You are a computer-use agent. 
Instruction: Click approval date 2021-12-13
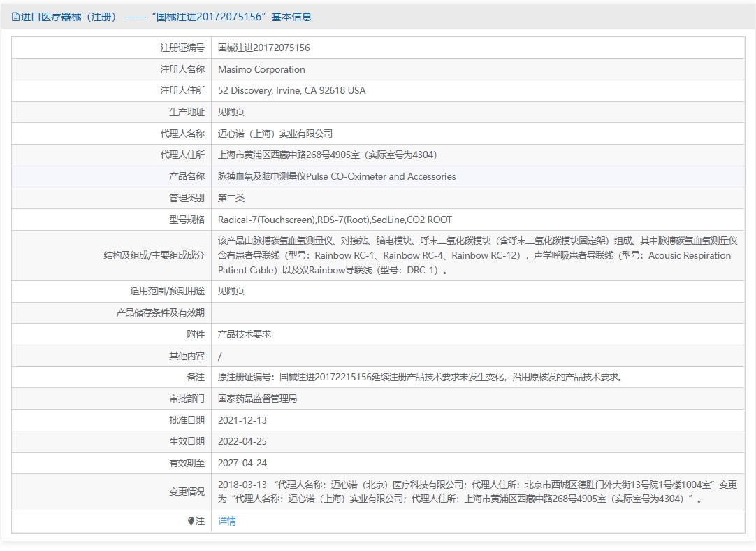click(242, 420)
